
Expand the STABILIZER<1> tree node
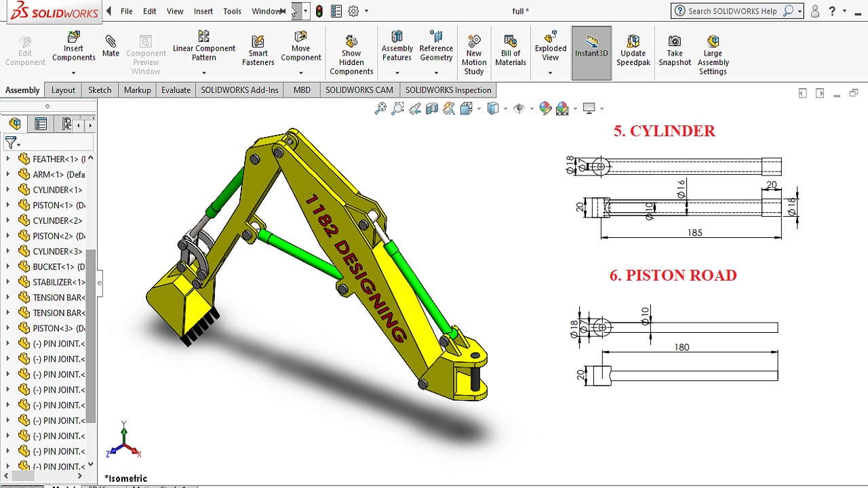pos(8,282)
